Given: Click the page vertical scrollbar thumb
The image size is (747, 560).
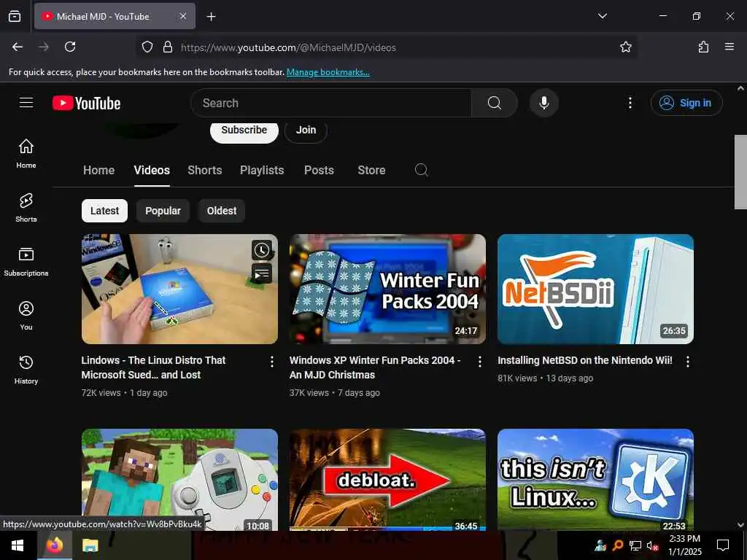Looking at the screenshot, I should [x=740, y=172].
